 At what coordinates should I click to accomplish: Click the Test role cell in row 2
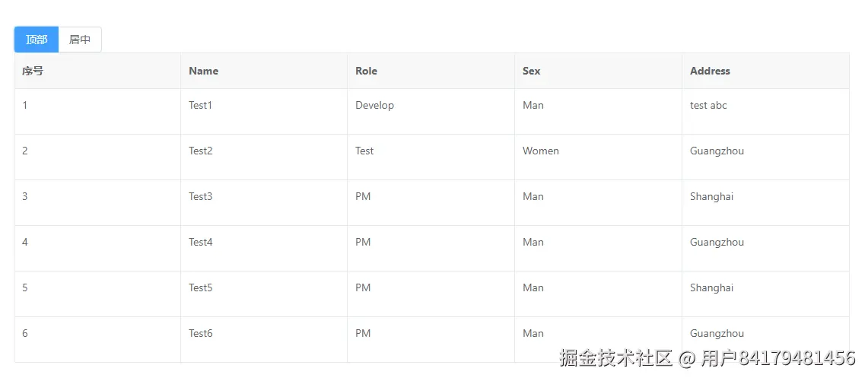(364, 151)
